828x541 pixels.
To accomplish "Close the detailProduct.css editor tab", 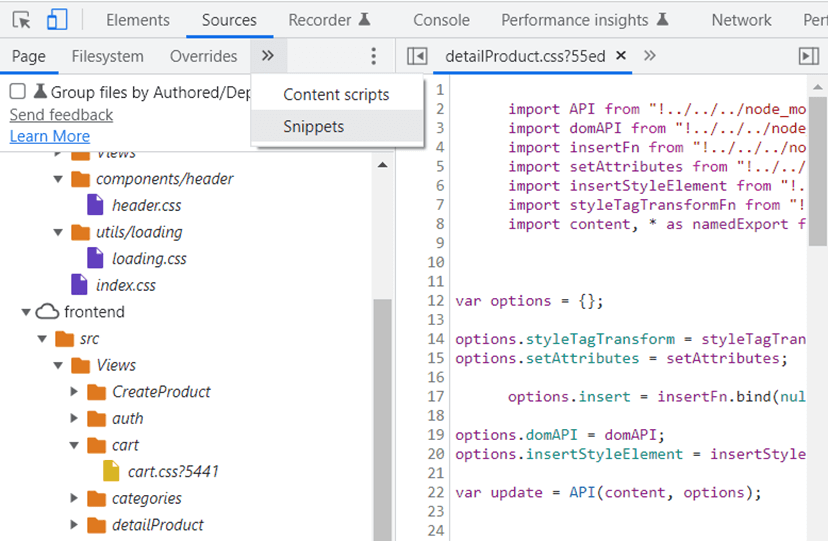I will pyautogui.click(x=621, y=56).
